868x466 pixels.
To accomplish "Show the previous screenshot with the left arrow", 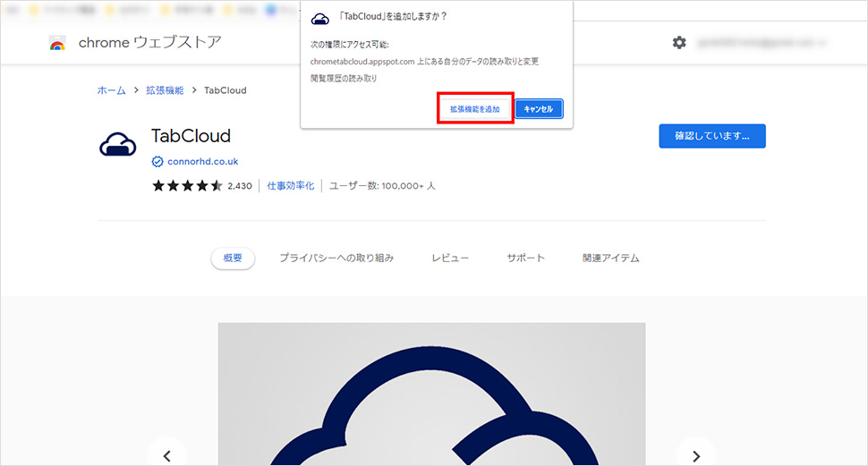I will tap(167, 456).
